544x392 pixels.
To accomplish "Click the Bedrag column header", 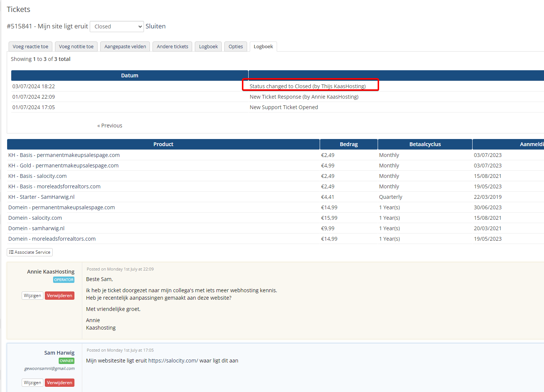I will (x=348, y=144).
